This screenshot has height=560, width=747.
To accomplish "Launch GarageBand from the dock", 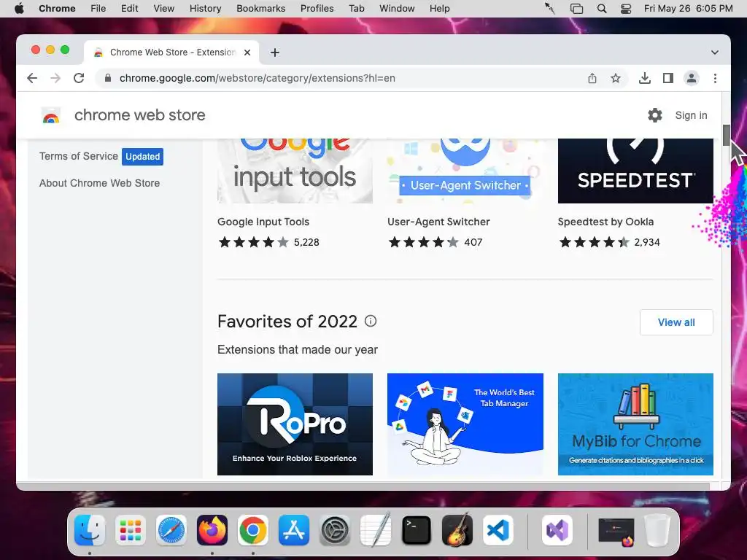I will (x=457, y=530).
